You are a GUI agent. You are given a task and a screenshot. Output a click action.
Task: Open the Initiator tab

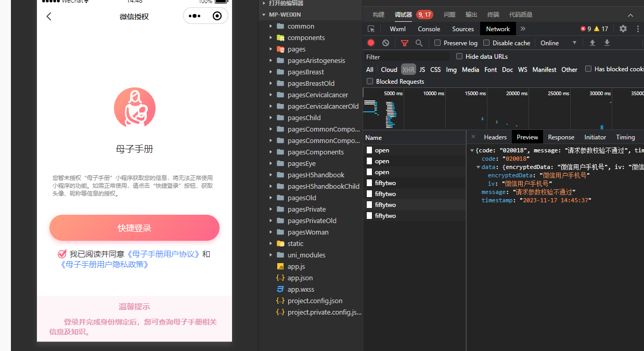595,137
